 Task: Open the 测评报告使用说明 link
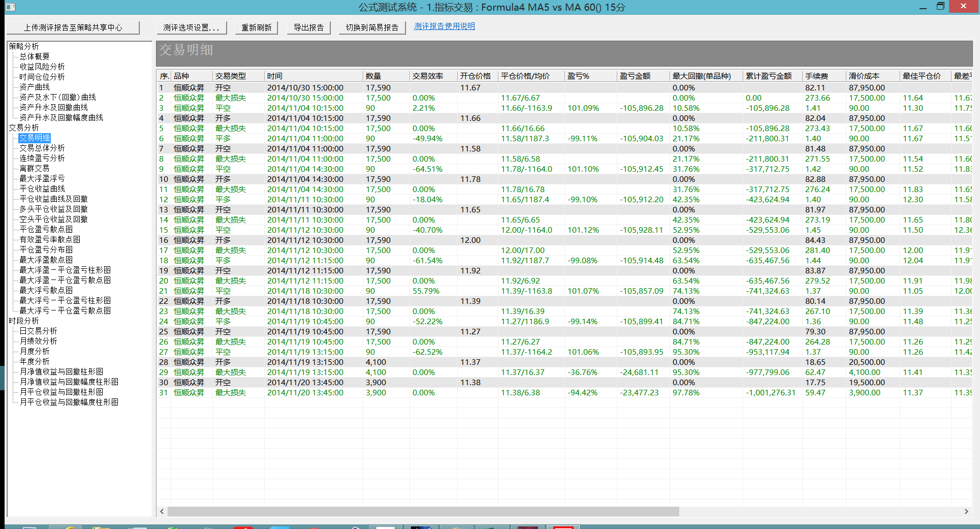(444, 26)
